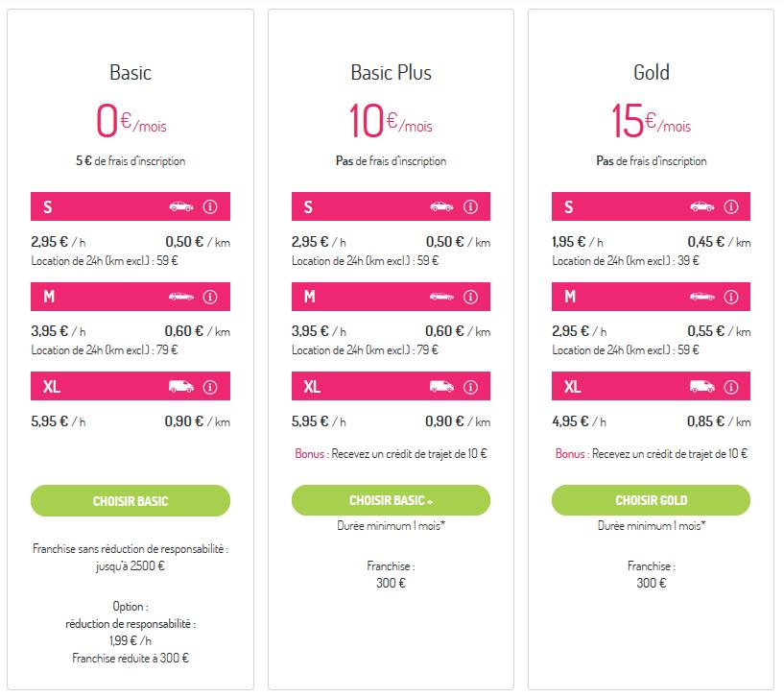Click the Basic Plus plan heading
Screen dimensions: 784x697
[x=391, y=73]
